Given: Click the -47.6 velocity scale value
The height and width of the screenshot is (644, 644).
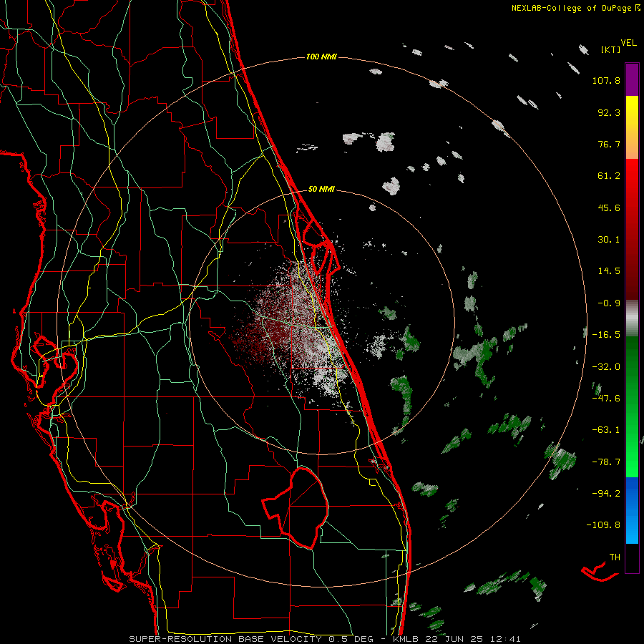Looking at the screenshot, I should point(606,399).
